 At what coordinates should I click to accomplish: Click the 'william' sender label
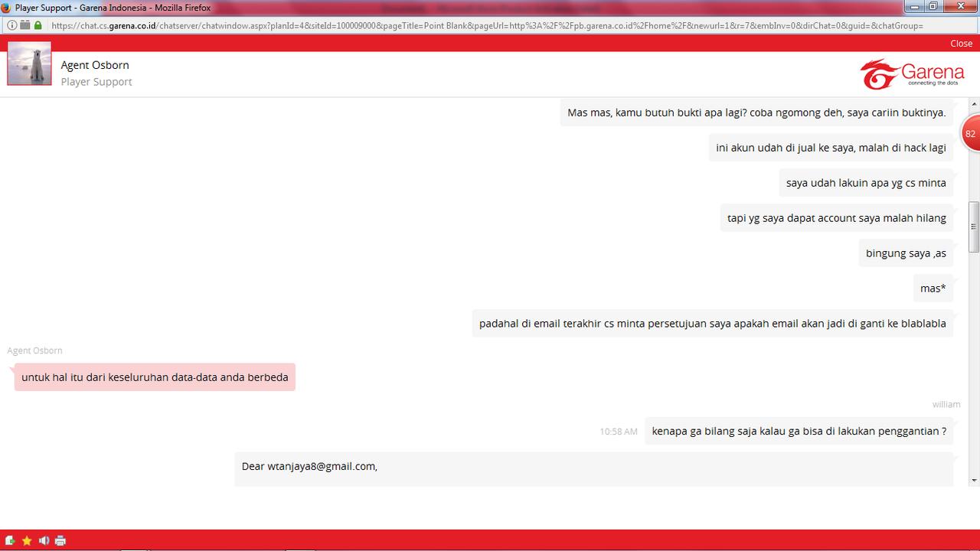click(946, 404)
